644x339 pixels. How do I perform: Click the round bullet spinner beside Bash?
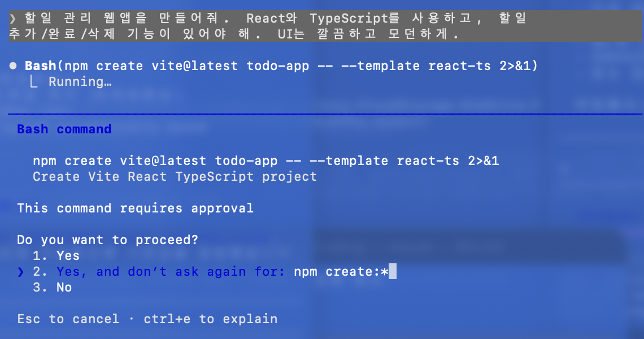point(12,66)
